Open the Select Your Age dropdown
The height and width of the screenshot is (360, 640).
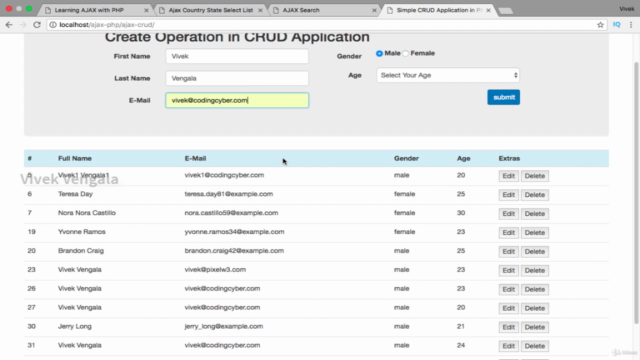(448, 75)
